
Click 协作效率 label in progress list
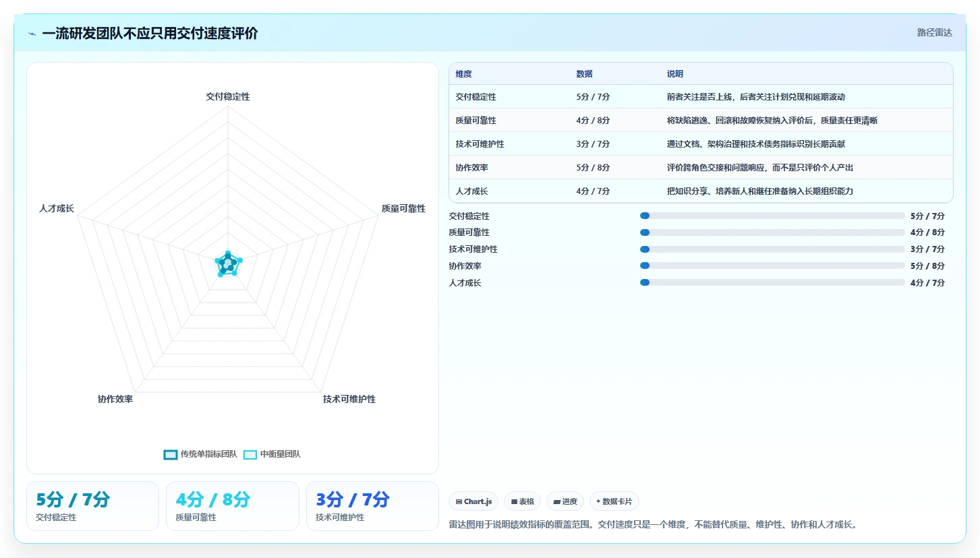(465, 266)
